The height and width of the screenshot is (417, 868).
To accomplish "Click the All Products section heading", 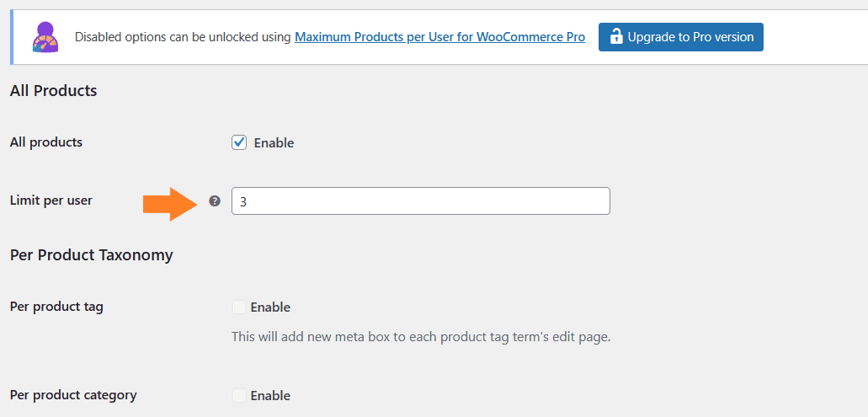I will (54, 91).
